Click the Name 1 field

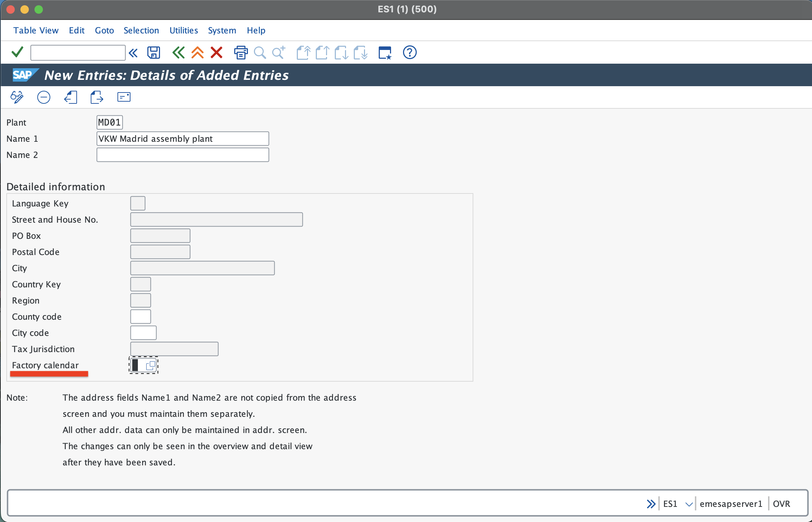click(x=183, y=139)
